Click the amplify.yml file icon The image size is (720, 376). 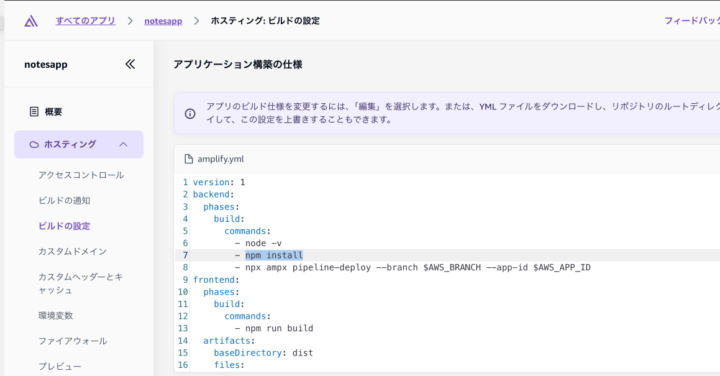[188, 159]
